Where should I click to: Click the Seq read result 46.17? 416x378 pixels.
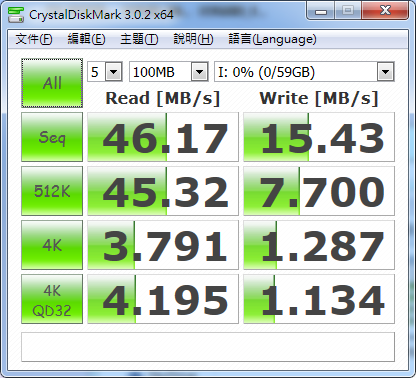coord(163,137)
